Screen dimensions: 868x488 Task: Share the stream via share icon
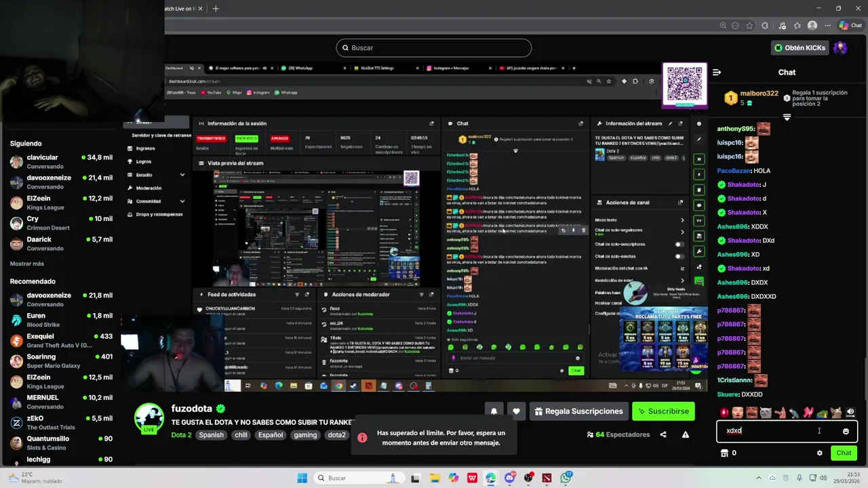pyautogui.click(x=663, y=434)
